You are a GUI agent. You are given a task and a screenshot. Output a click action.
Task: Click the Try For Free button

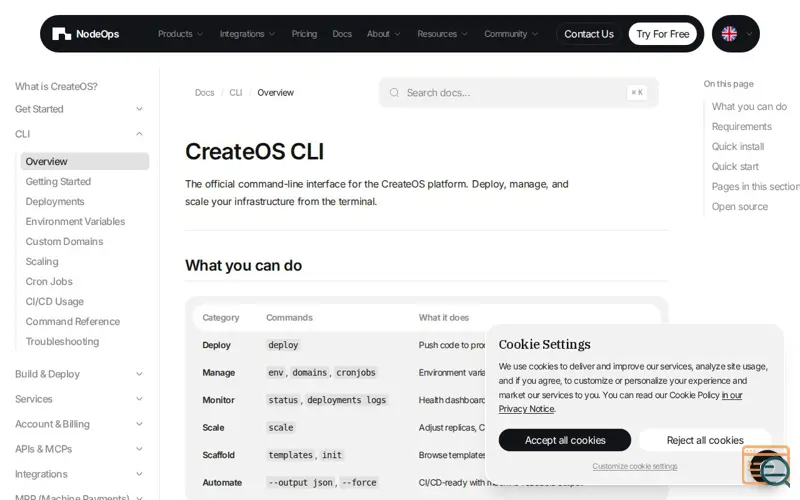pos(662,34)
